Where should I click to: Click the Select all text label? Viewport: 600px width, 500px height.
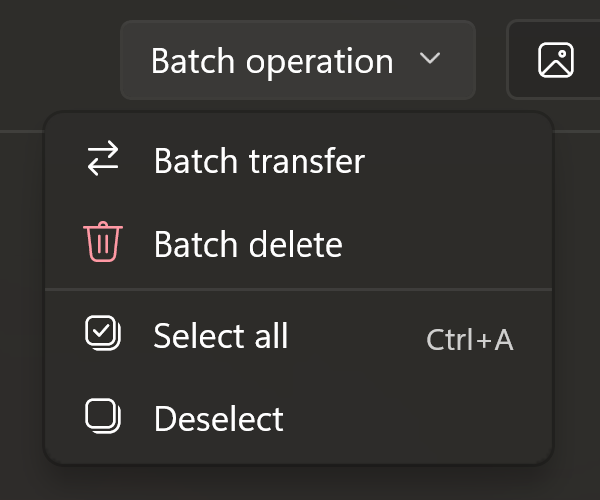(x=220, y=336)
